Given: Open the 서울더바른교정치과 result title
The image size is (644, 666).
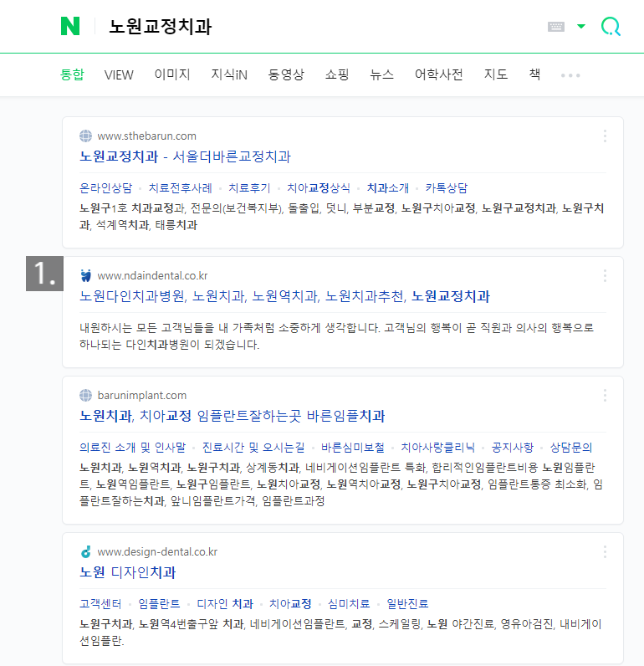Looking at the screenshot, I should [185, 156].
